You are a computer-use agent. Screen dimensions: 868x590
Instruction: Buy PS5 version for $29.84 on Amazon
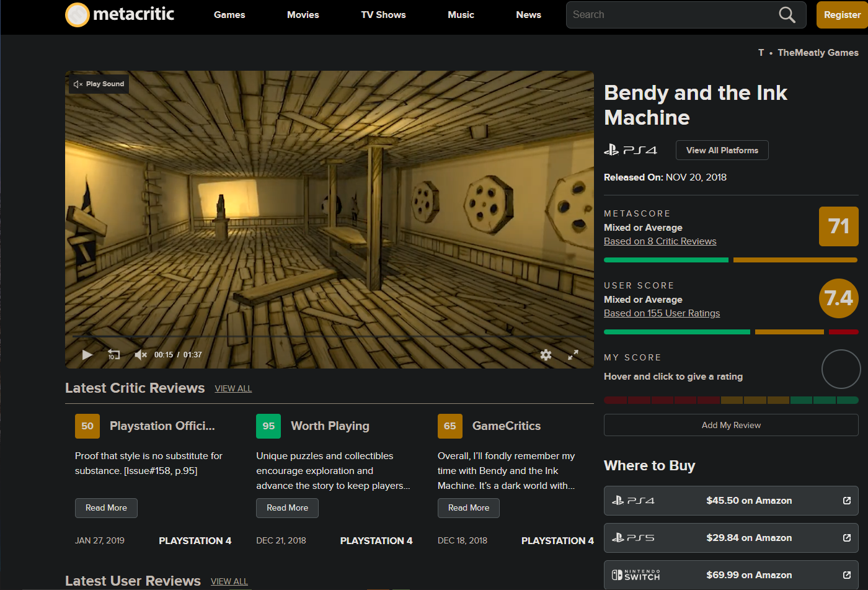coord(732,538)
